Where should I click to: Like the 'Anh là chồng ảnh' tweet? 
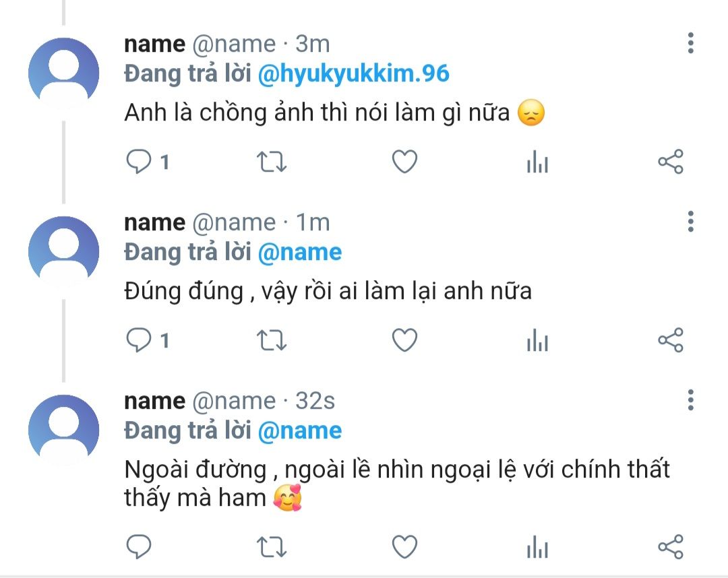click(405, 162)
